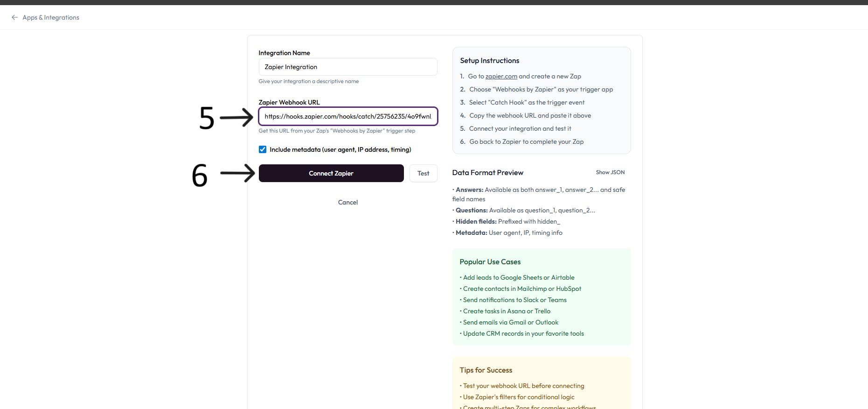Screen dimensions: 868x409
Task: Click the Tips for Success heading
Action: pyautogui.click(x=486, y=370)
